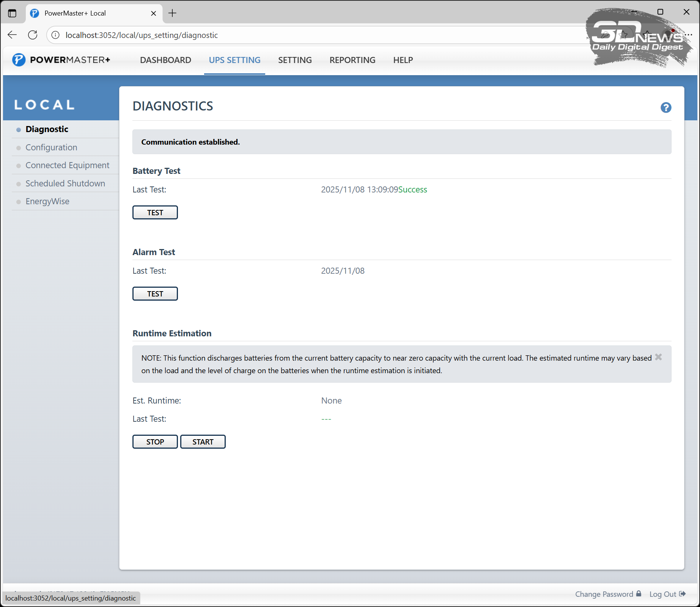Run the Battery Test with TEST button
The width and height of the screenshot is (700, 607).
pyautogui.click(x=155, y=213)
